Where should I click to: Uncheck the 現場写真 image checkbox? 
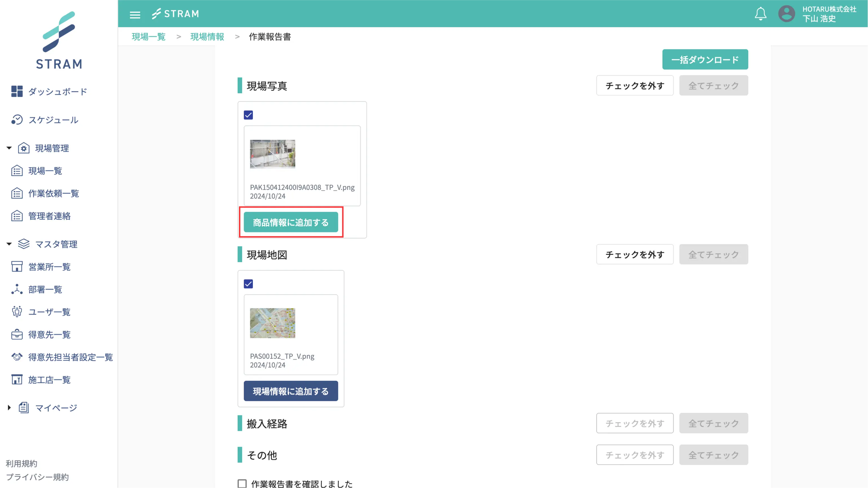click(x=248, y=115)
